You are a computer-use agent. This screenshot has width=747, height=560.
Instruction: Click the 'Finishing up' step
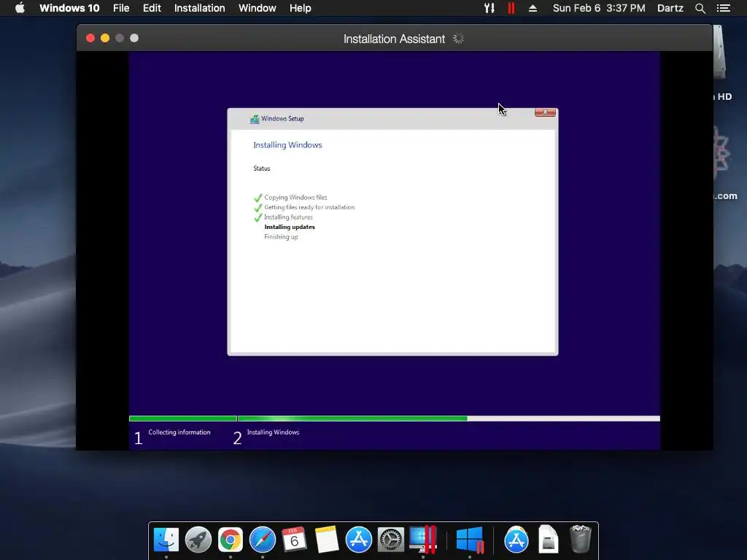pyautogui.click(x=281, y=237)
